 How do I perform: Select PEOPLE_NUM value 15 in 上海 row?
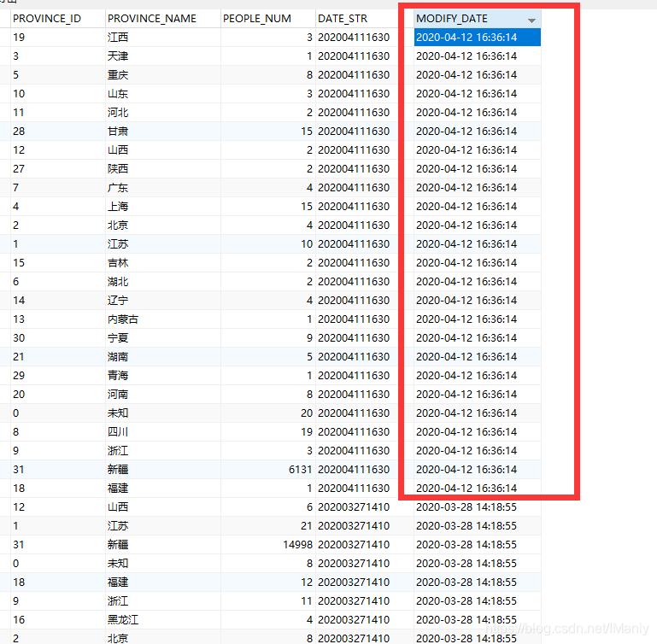(267, 207)
